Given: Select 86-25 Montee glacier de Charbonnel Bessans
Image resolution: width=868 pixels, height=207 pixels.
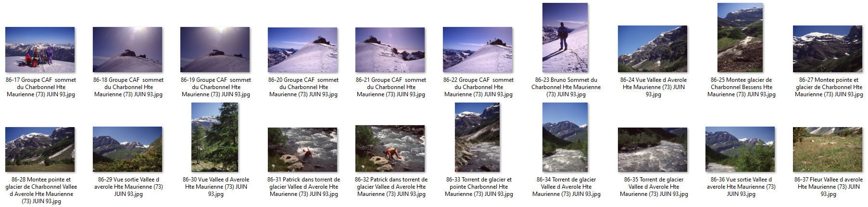Looking at the screenshot, I should [740, 38].
